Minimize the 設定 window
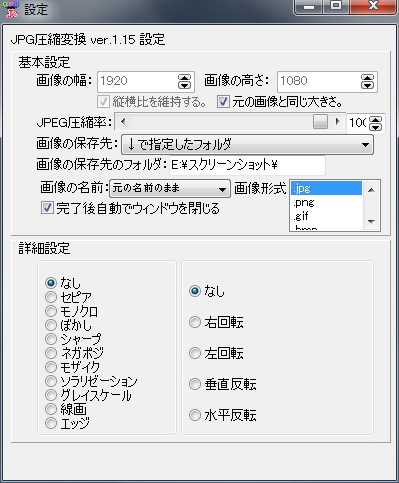Viewport: 399px width, 483px height. 309,6
